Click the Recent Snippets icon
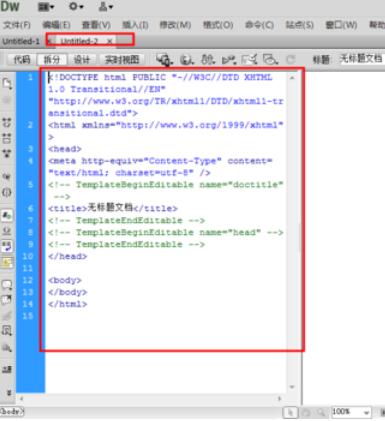 tap(7, 331)
